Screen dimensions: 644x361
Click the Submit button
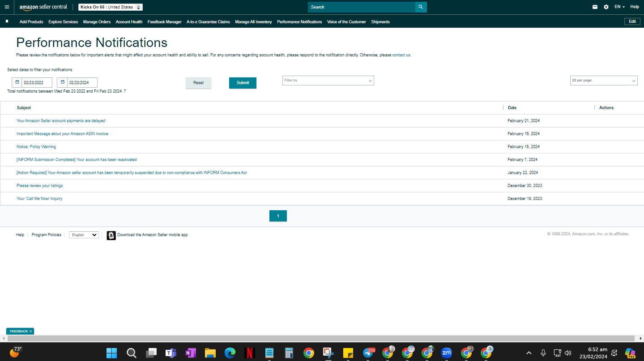(243, 83)
